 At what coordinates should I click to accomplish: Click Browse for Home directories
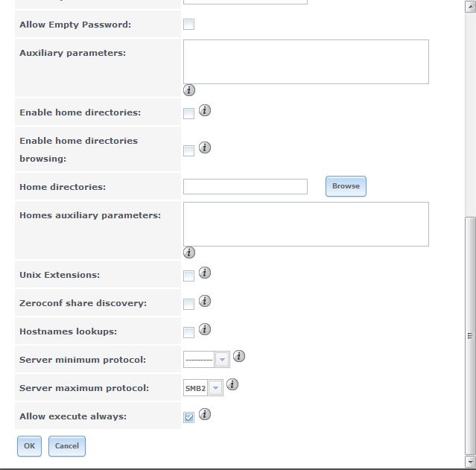346,186
